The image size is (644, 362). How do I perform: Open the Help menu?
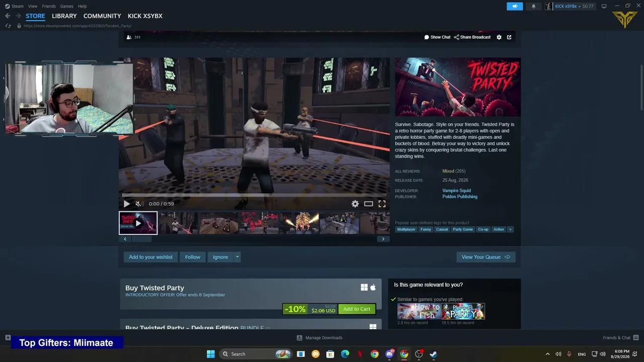point(83,6)
